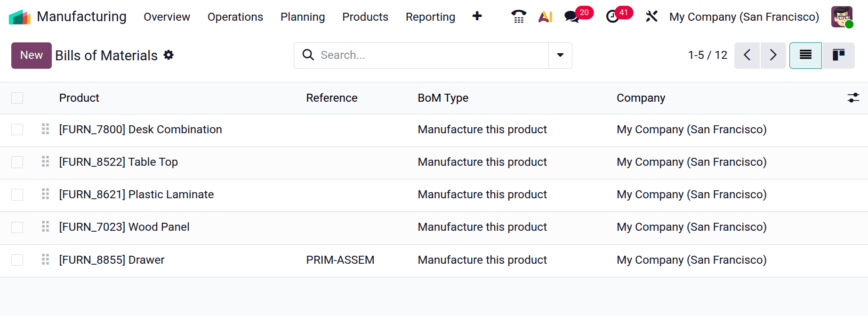Open [FURN_8621] Plastic Laminate record

click(137, 194)
